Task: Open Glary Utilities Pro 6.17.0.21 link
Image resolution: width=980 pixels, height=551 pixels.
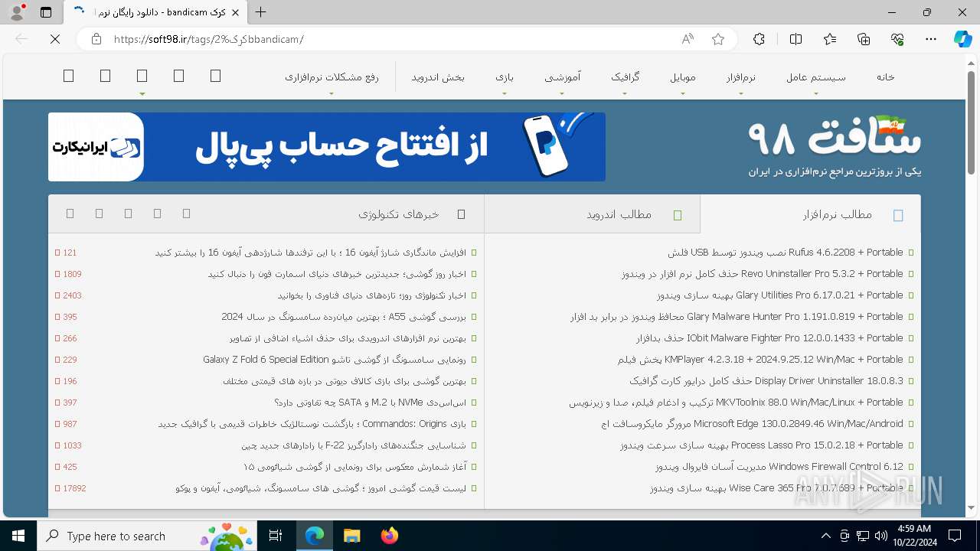Action: coord(779,295)
